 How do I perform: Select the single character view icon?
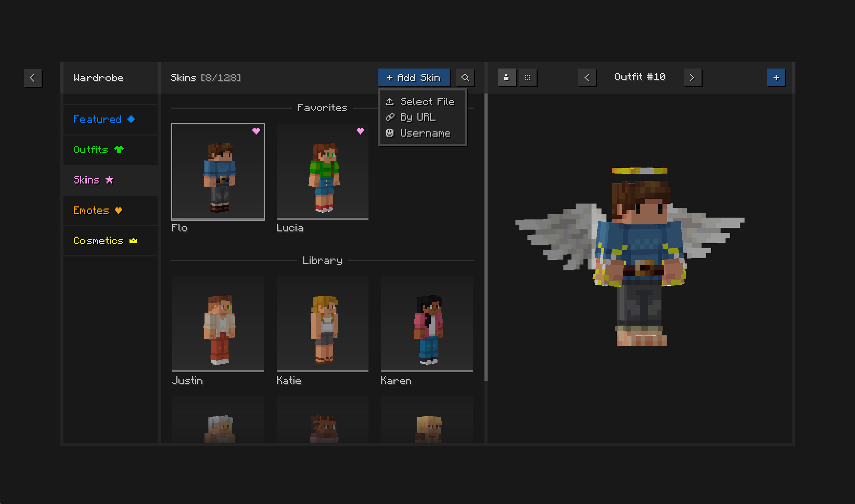(507, 77)
